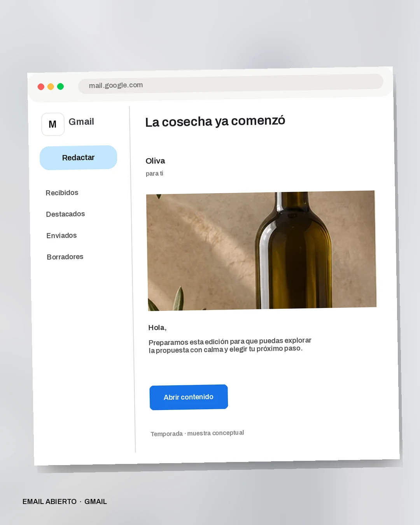The image size is (420, 525).
Task: Open the Recibidos folder
Action: click(x=62, y=192)
